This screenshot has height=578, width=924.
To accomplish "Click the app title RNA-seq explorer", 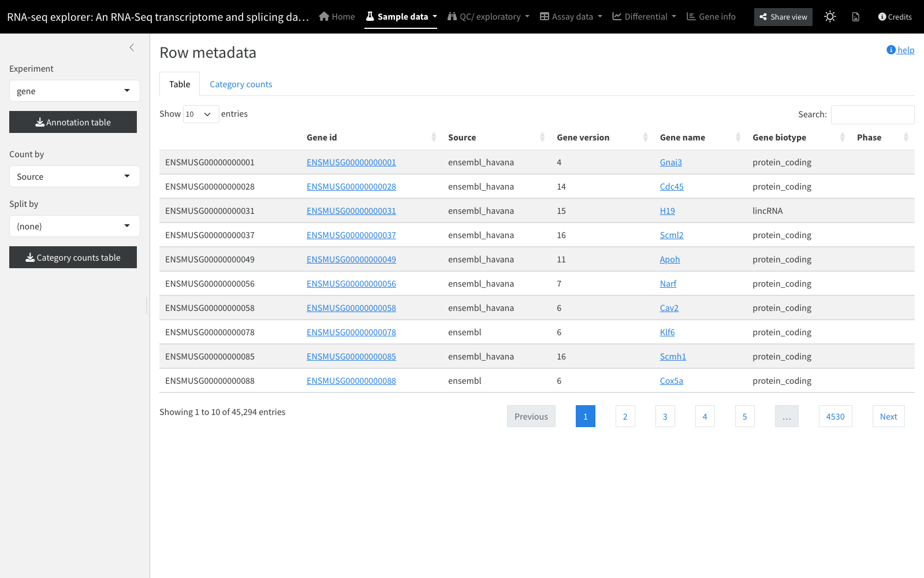I will pyautogui.click(x=158, y=17).
